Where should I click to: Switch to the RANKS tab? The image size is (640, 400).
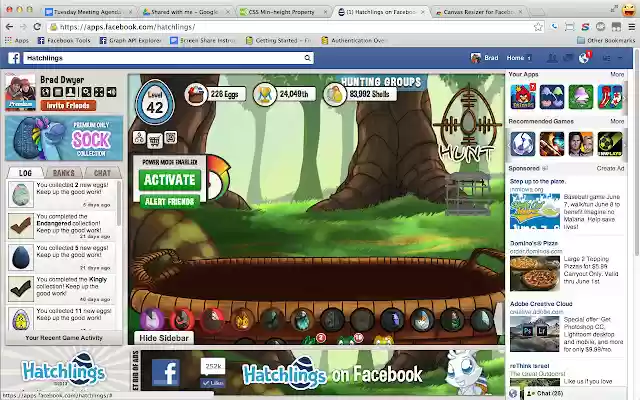(x=64, y=173)
